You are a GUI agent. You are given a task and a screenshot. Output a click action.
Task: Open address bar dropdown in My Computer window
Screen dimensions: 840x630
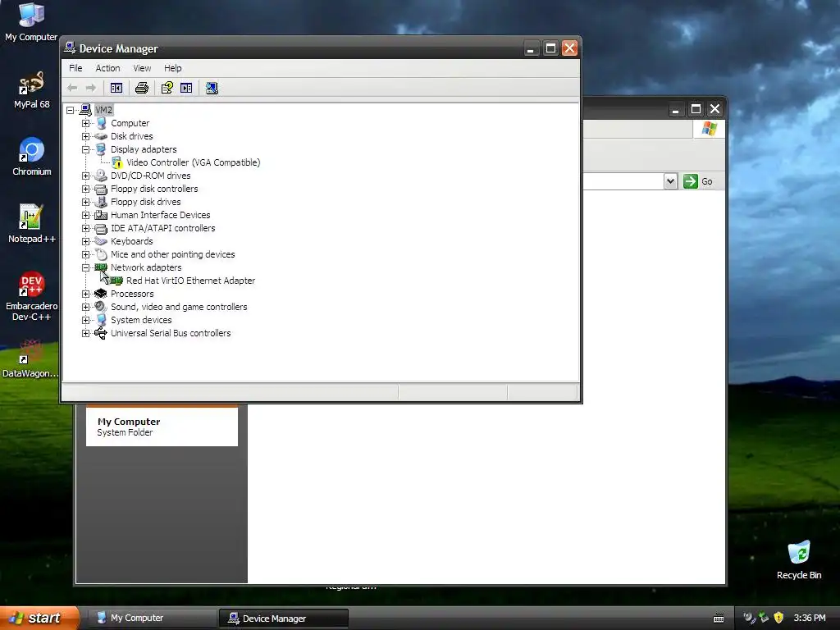tap(670, 181)
